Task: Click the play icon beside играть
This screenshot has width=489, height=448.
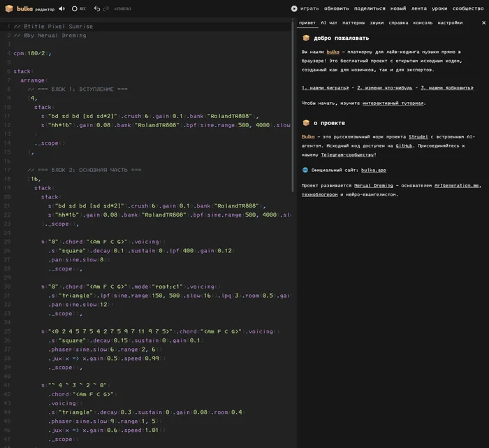Action: pyautogui.click(x=294, y=8)
